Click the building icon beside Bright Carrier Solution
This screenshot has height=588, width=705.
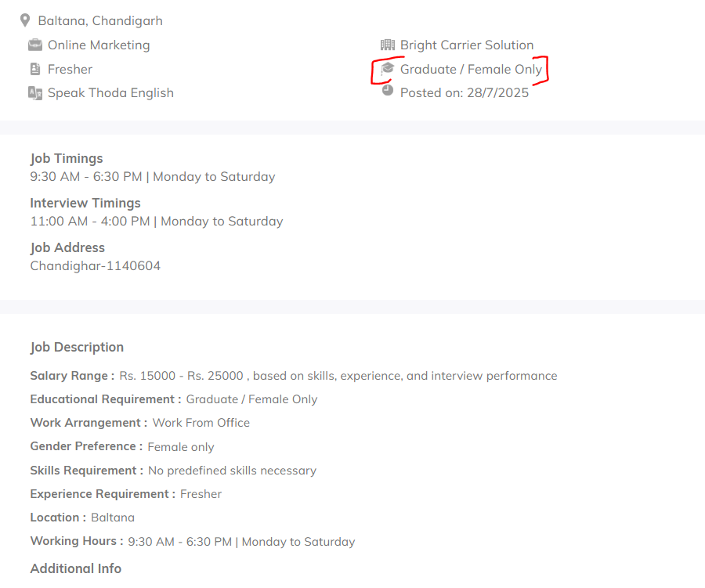click(388, 45)
